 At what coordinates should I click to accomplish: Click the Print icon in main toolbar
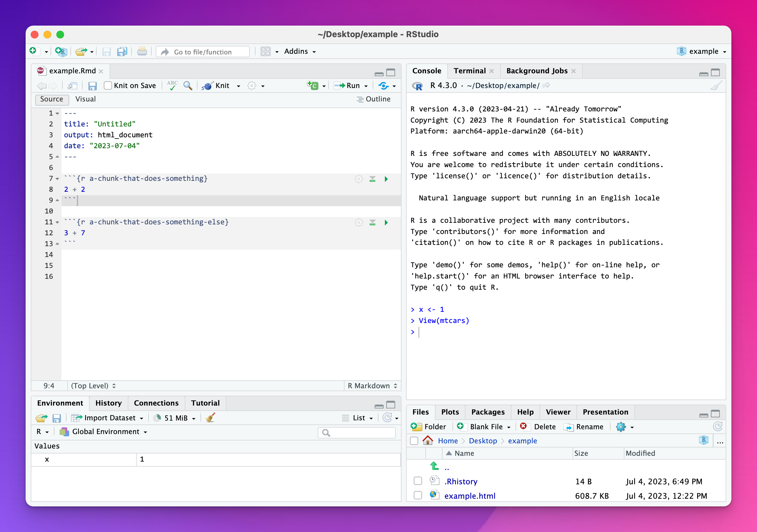coord(142,52)
